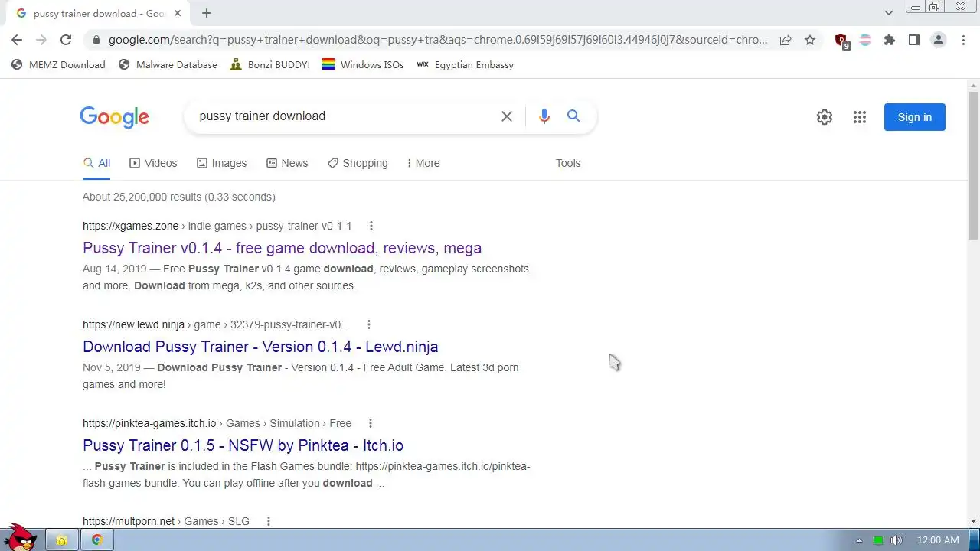Click the Chrome taskbar button

[97, 540]
